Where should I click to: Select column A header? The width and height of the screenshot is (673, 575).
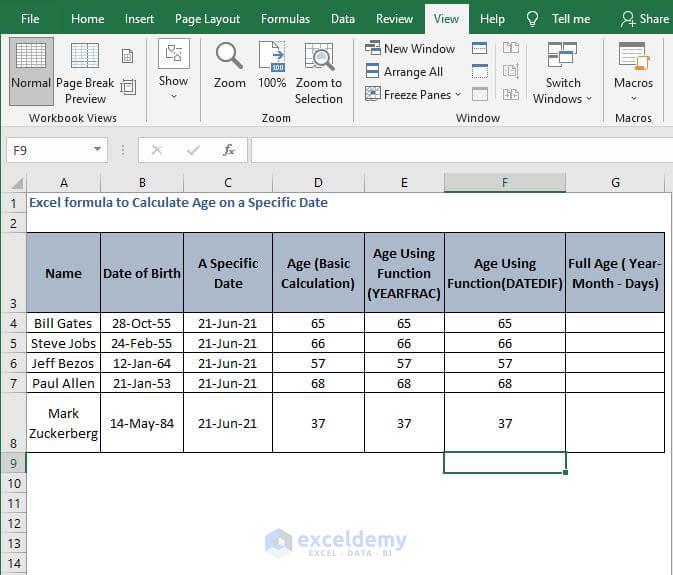coord(64,183)
